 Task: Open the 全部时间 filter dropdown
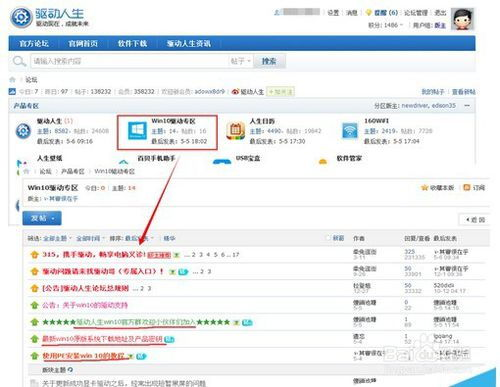pyautogui.click(x=90, y=238)
